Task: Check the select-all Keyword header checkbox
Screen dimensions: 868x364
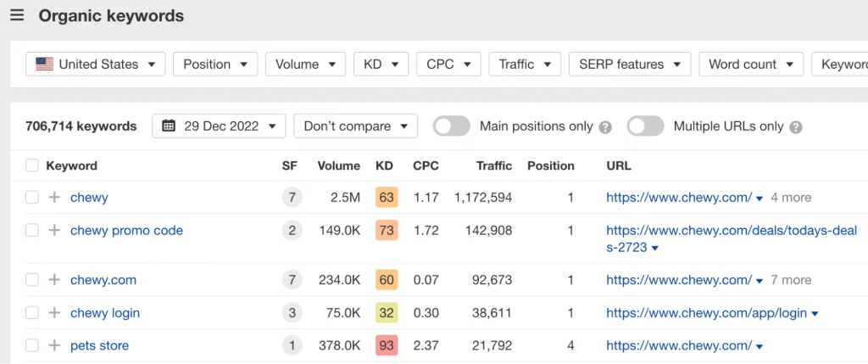Action: coord(32,165)
